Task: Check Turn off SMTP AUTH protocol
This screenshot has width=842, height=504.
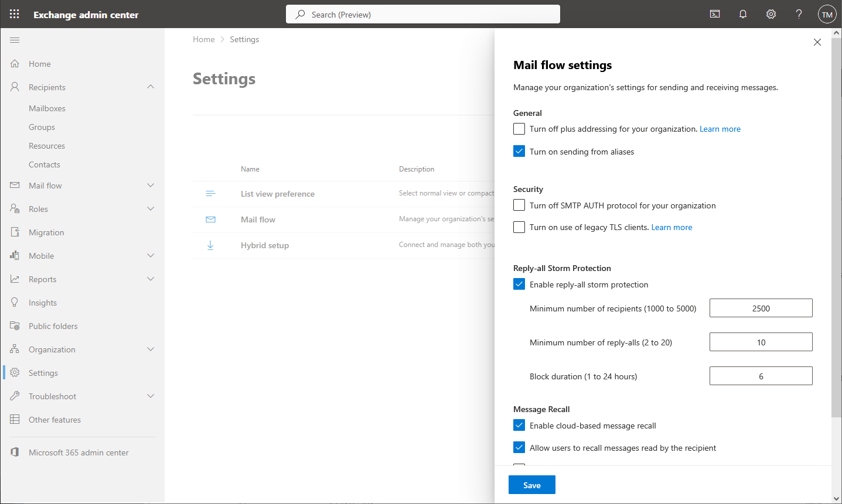Action: tap(519, 205)
